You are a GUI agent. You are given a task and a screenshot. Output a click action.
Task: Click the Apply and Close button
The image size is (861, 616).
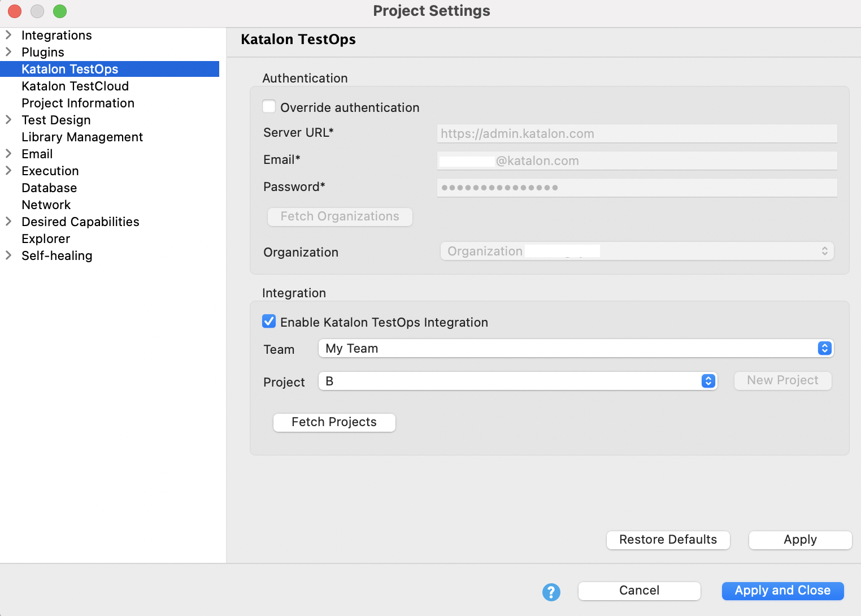click(782, 591)
